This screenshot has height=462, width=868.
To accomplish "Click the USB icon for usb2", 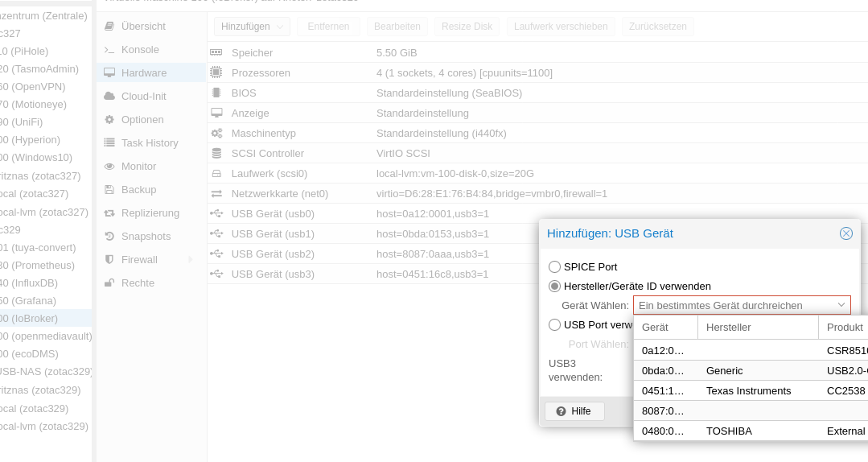I will (x=216, y=254).
